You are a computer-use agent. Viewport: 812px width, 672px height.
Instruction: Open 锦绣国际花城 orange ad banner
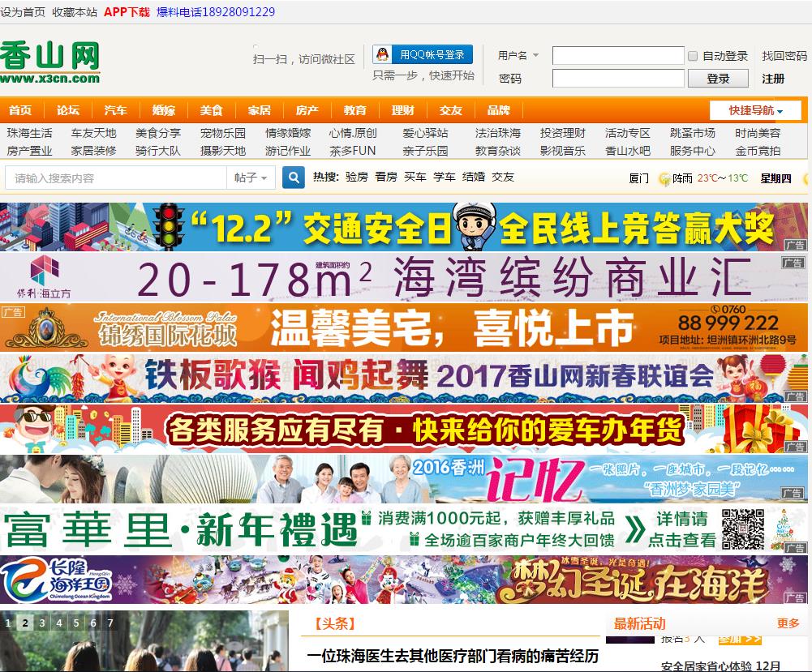(404, 327)
